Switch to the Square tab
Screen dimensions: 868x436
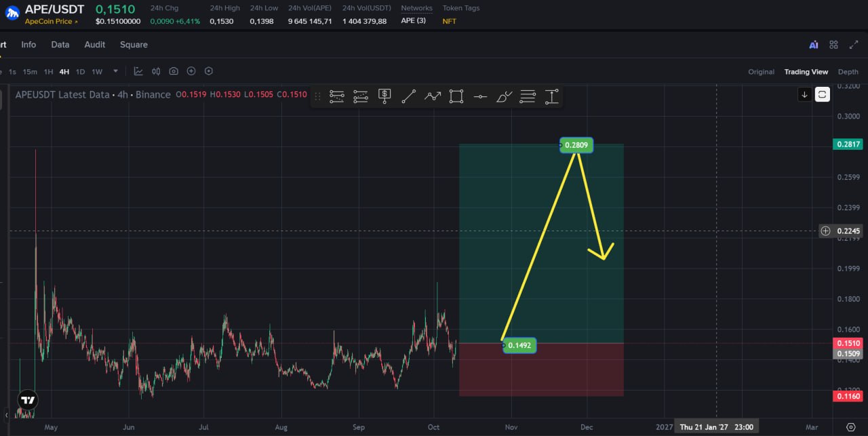point(134,45)
